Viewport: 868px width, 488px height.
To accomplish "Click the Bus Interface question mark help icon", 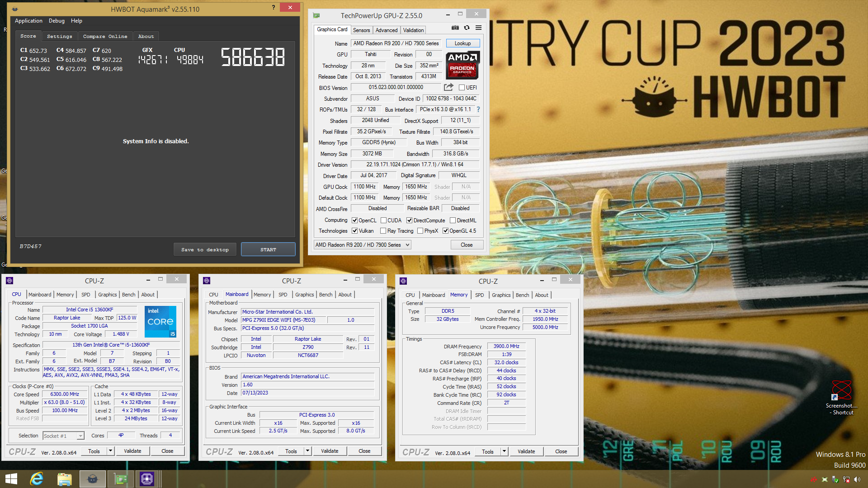I will [x=478, y=109].
